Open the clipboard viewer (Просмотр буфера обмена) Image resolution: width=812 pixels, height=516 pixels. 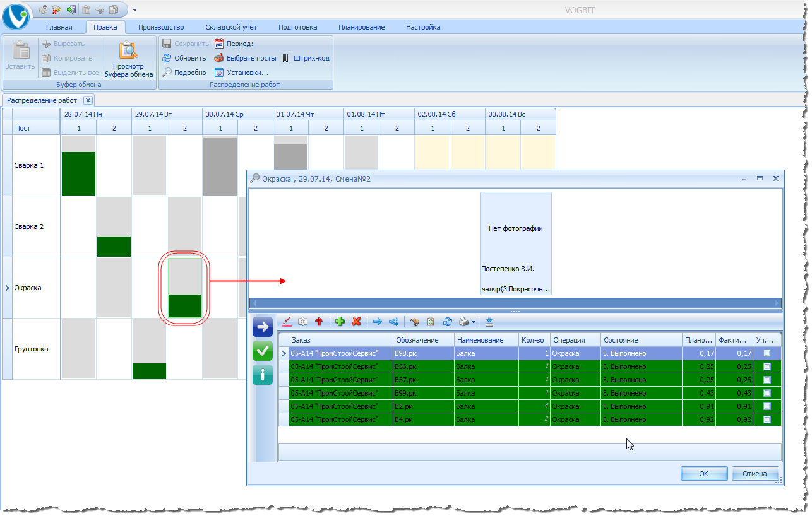pyautogui.click(x=129, y=59)
